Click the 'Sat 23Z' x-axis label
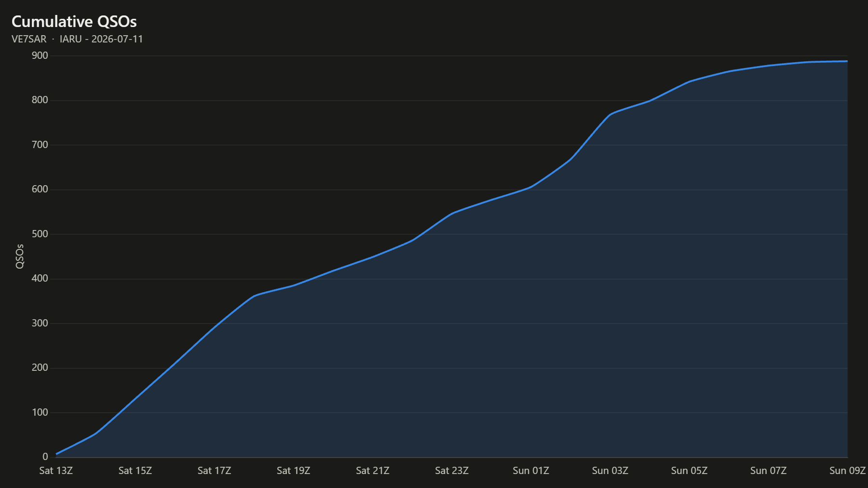 tap(452, 471)
